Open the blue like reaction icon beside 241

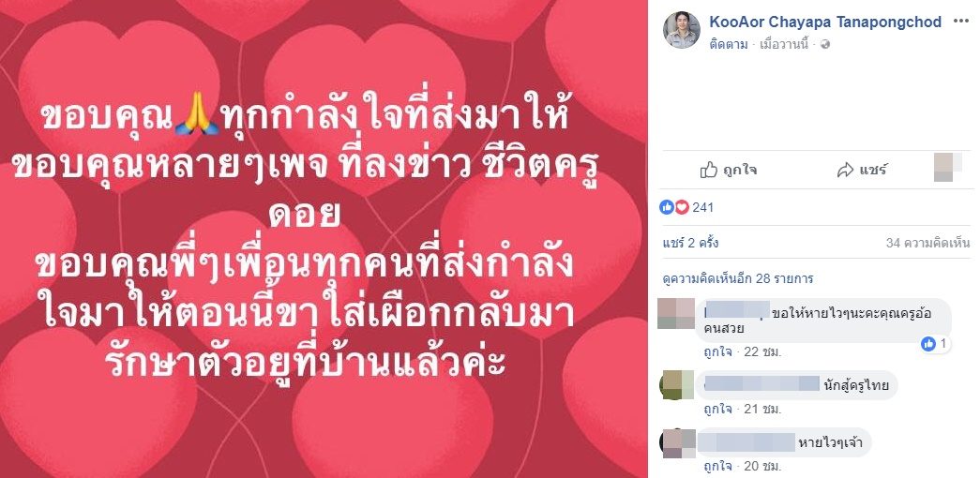coord(667,207)
